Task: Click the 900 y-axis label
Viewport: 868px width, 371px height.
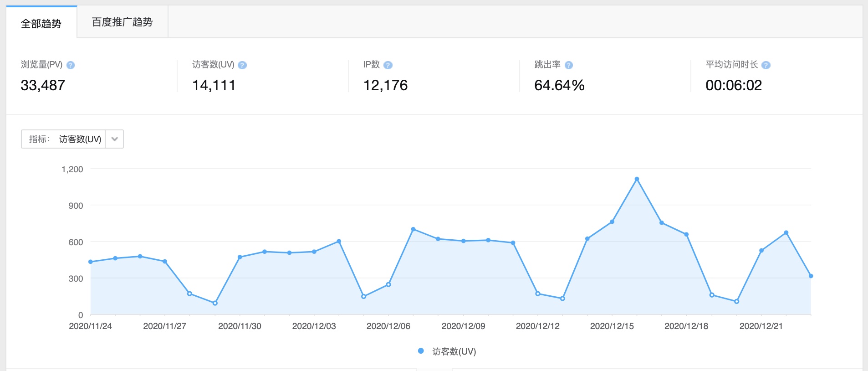Action: pyautogui.click(x=76, y=206)
